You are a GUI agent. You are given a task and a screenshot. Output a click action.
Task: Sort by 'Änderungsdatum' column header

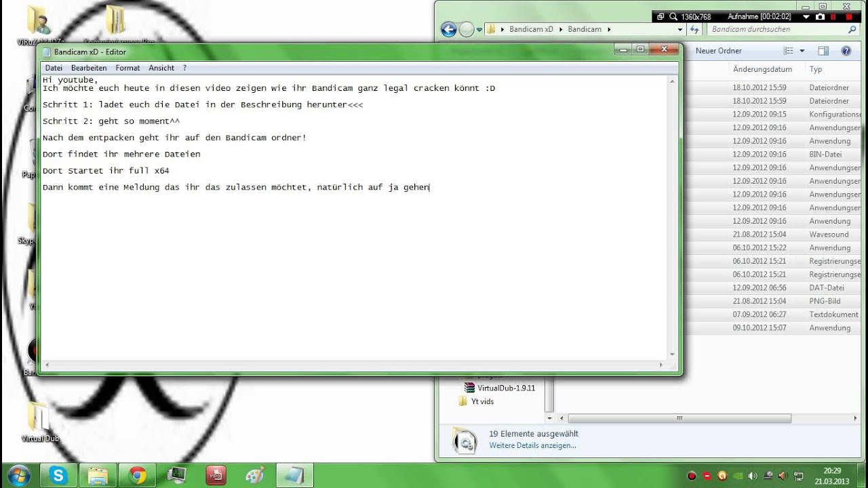762,69
